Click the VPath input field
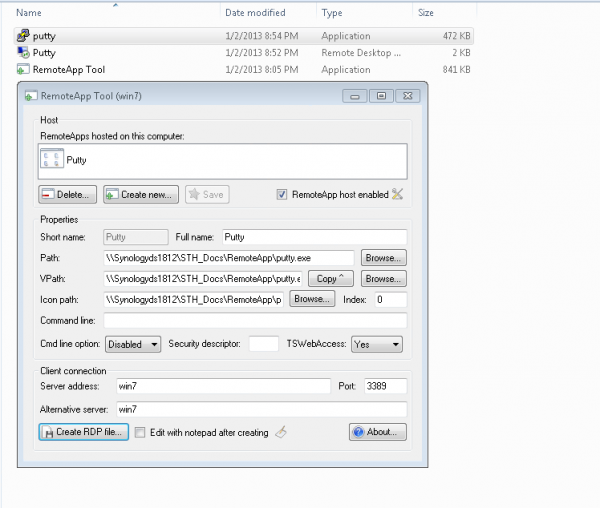Image resolution: width=600 pixels, height=508 pixels. (x=202, y=278)
